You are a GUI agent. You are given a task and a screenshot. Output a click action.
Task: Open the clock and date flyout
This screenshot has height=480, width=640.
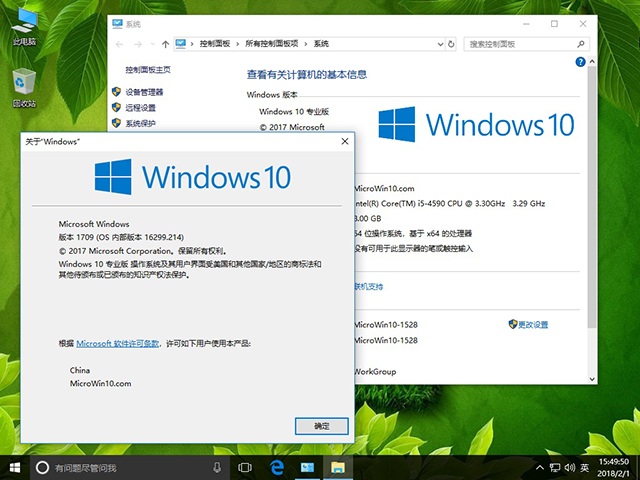pyautogui.click(x=613, y=468)
